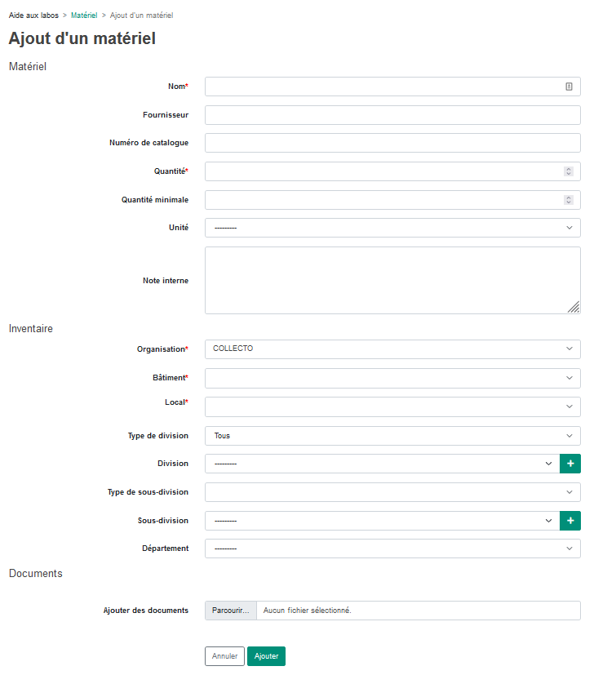616x684 pixels.
Task: Open the Type de division dropdown
Action: (x=392, y=436)
